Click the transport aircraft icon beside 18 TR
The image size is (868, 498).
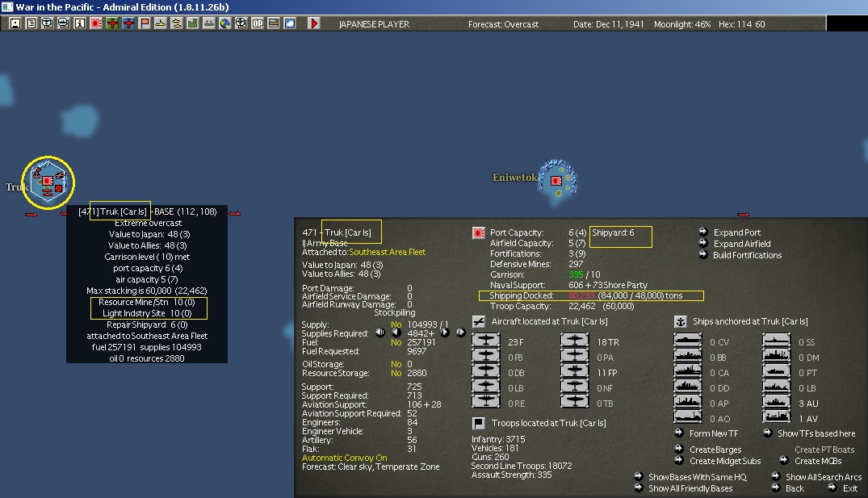(x=574, y=341)
